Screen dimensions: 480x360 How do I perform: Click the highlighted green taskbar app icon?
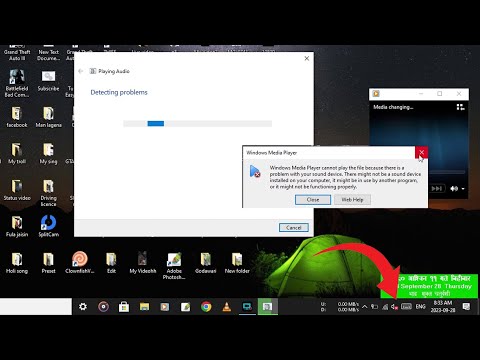268,307
